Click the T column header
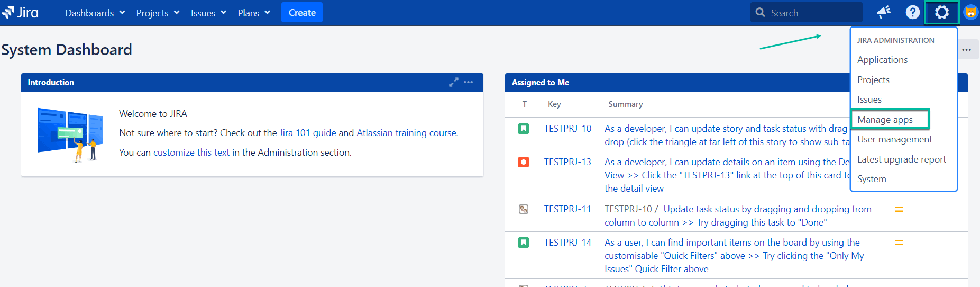Screen dimensions: 980x287 525,104
